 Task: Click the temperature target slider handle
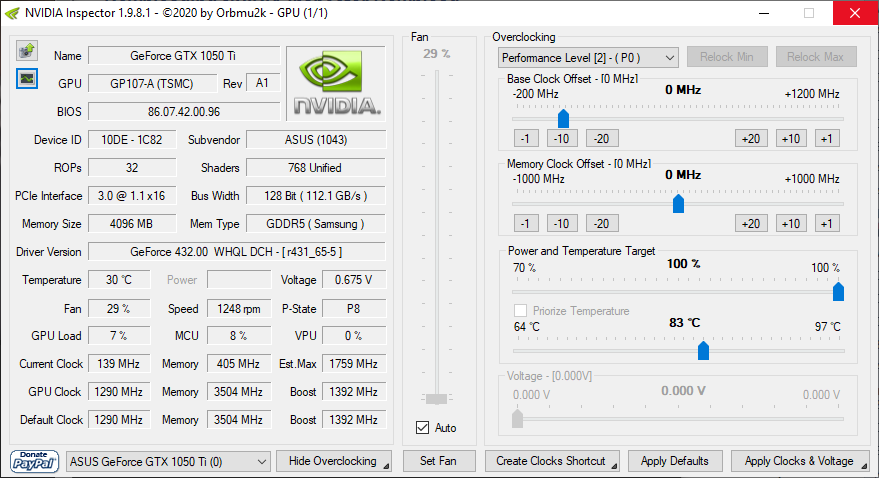703,350
